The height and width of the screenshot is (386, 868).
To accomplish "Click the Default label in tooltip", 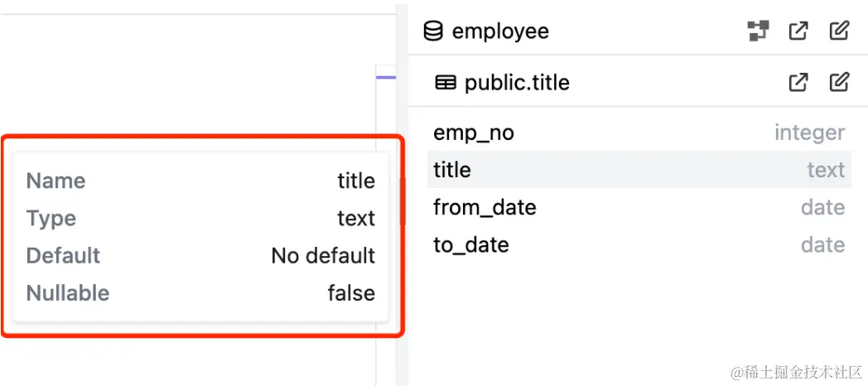I will pyautogui.click(x=63, y=256).
